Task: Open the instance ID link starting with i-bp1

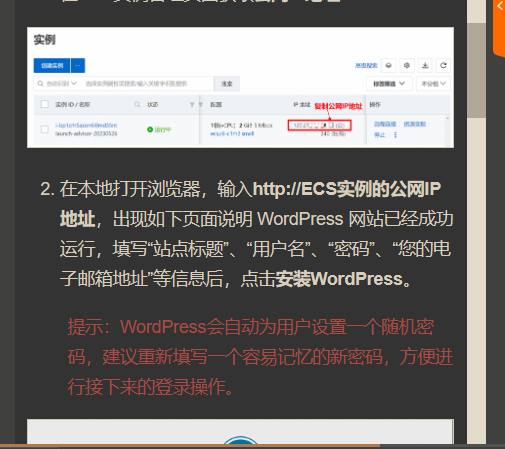Action: [x=86, y=125]
